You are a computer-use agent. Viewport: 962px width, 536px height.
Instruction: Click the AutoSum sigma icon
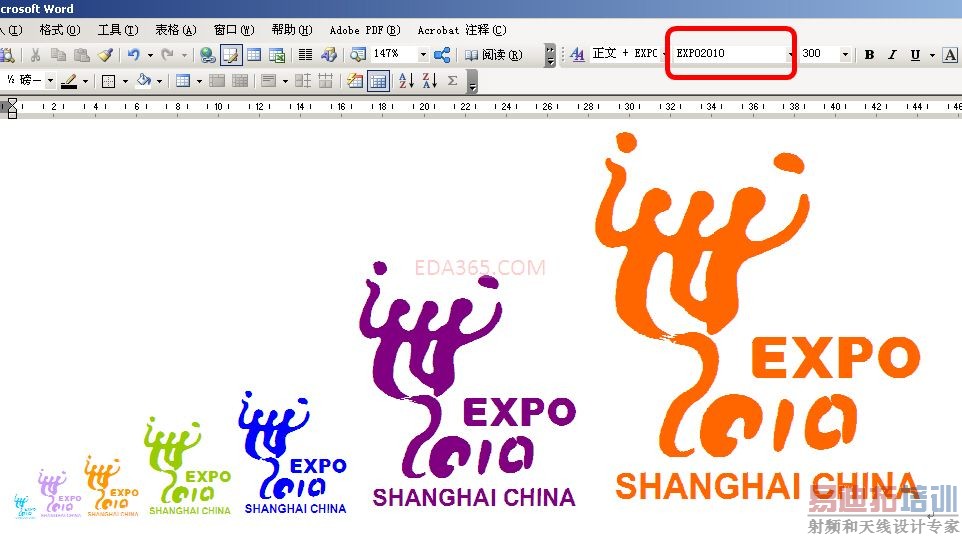[x=453, y=80]
